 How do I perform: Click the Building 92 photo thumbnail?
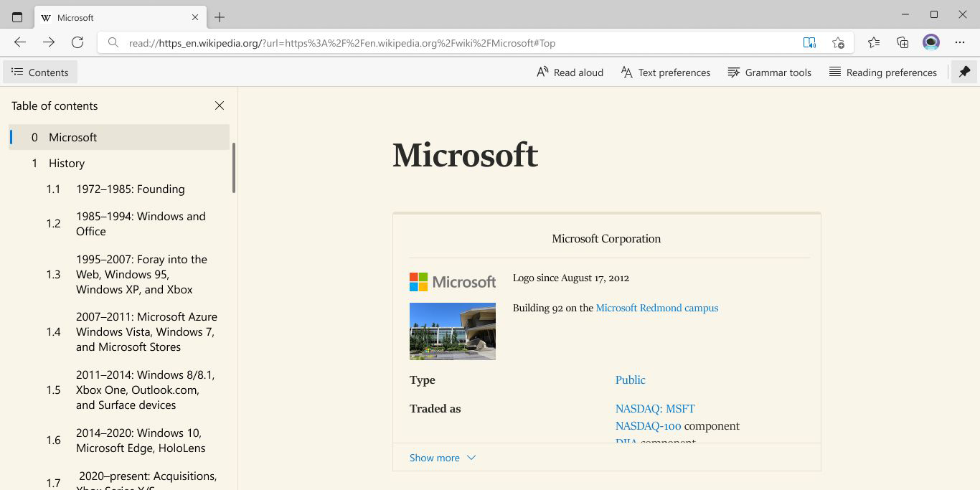coord(452,331)
